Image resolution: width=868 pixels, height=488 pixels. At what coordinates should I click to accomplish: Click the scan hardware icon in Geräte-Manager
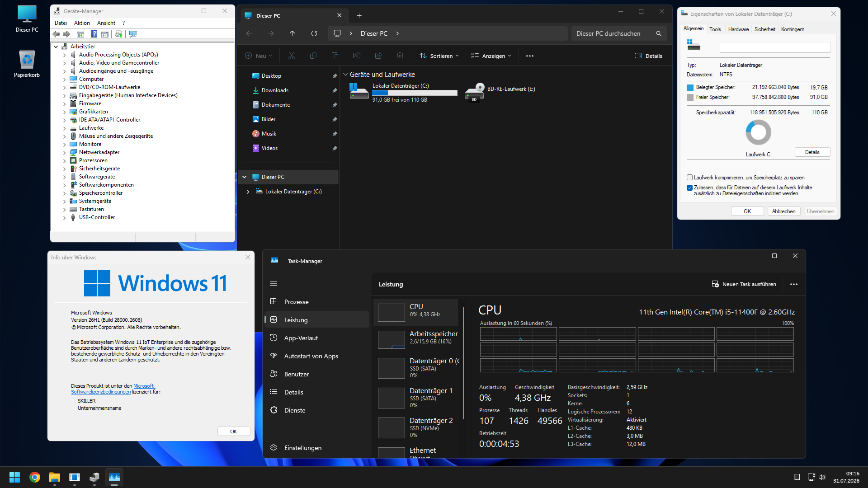(x=133, y=34)
